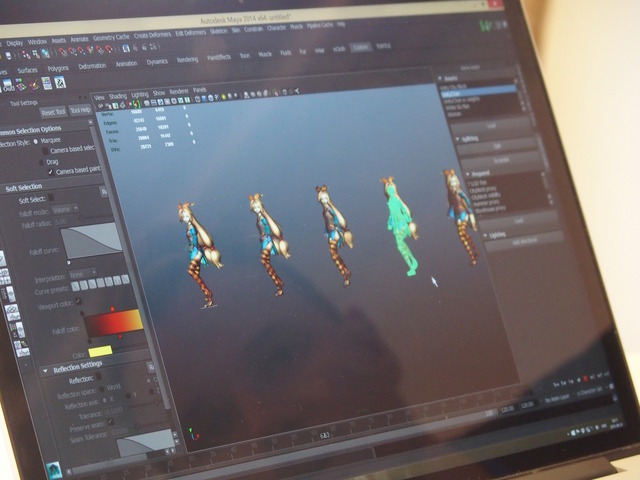Switch to the Polygons shelf tab
The height and width of the screenshot is (480, 640).
[58, 68]
